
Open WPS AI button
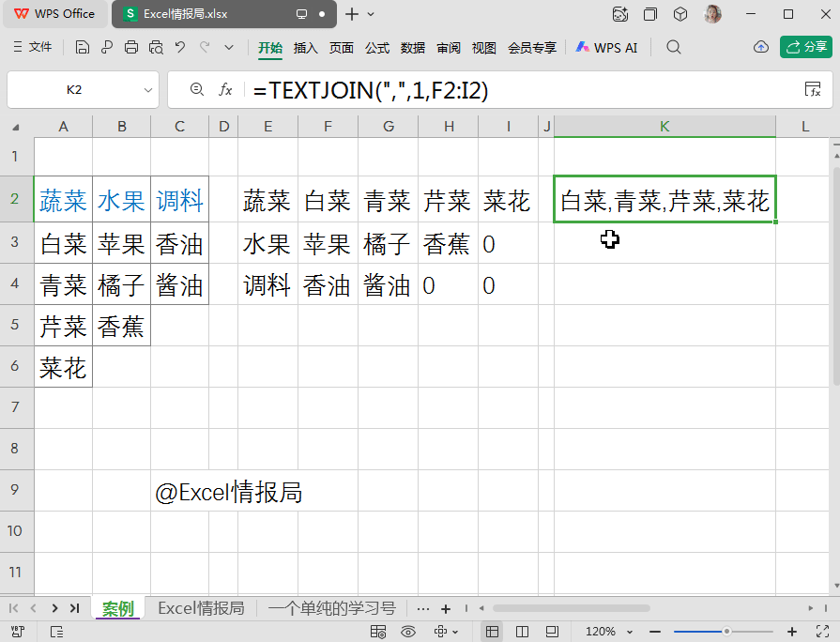click(x=606, y=47)
